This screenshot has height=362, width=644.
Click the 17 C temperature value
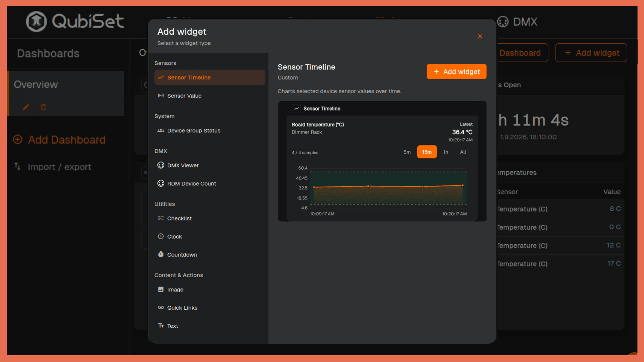614,263
